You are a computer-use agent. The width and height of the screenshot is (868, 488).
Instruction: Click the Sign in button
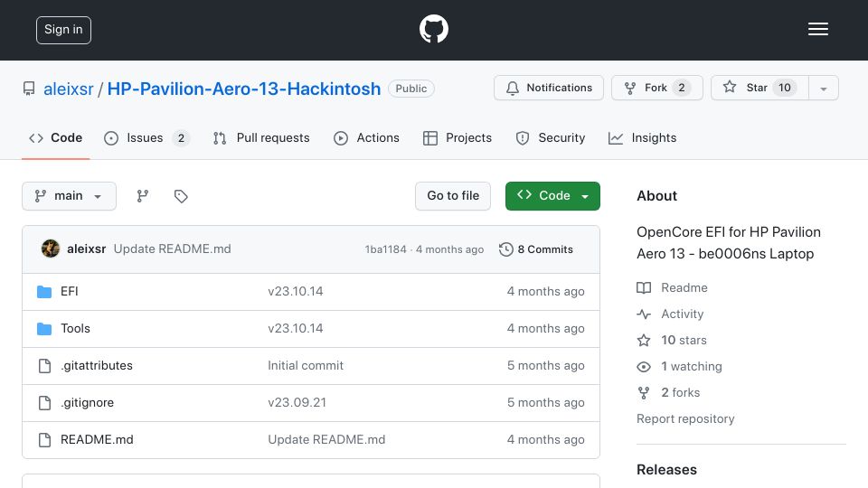(63, 30)
